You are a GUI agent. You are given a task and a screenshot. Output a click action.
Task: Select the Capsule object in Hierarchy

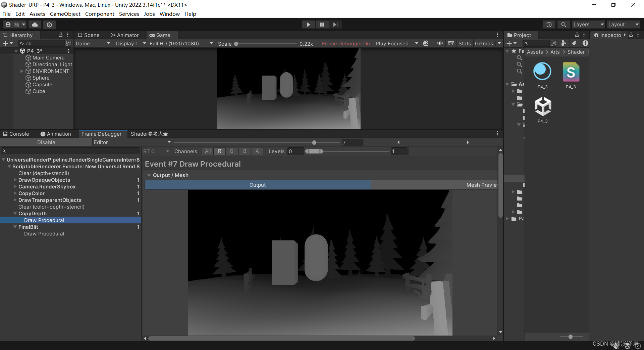click(42, 85)
